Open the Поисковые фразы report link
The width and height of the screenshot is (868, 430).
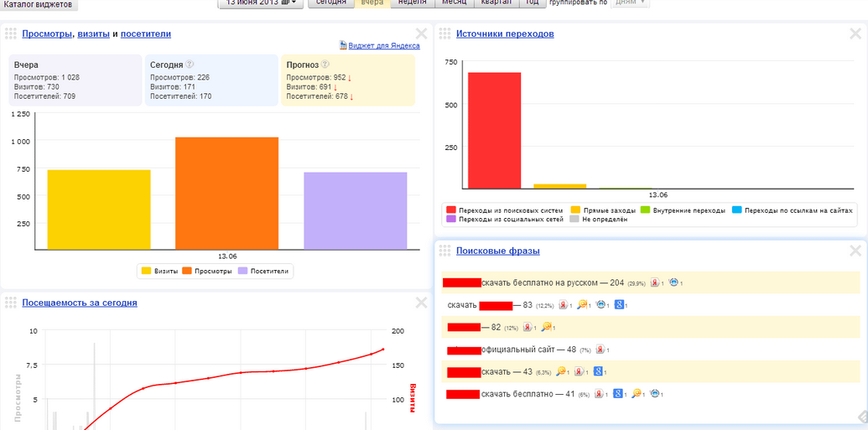(497, 251)
